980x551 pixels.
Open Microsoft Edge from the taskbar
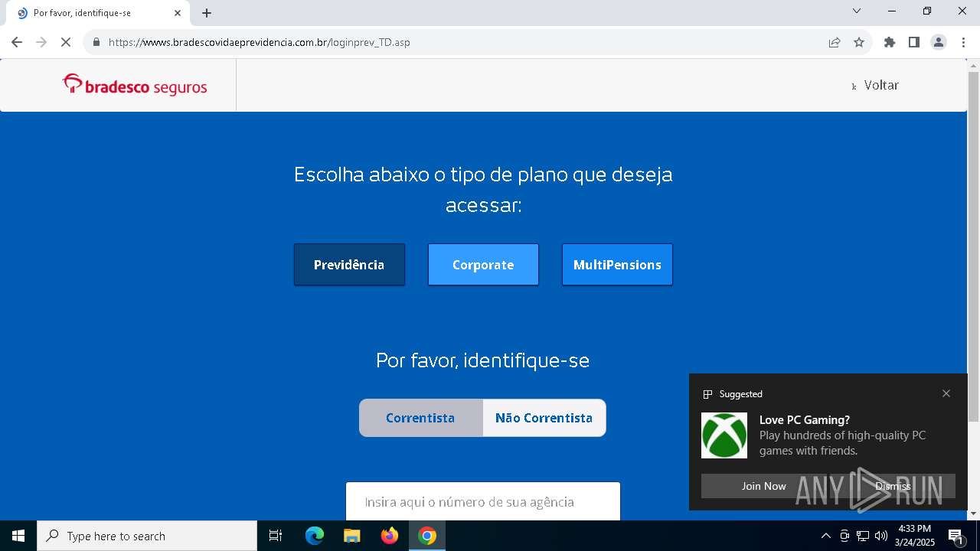[315, 536]
